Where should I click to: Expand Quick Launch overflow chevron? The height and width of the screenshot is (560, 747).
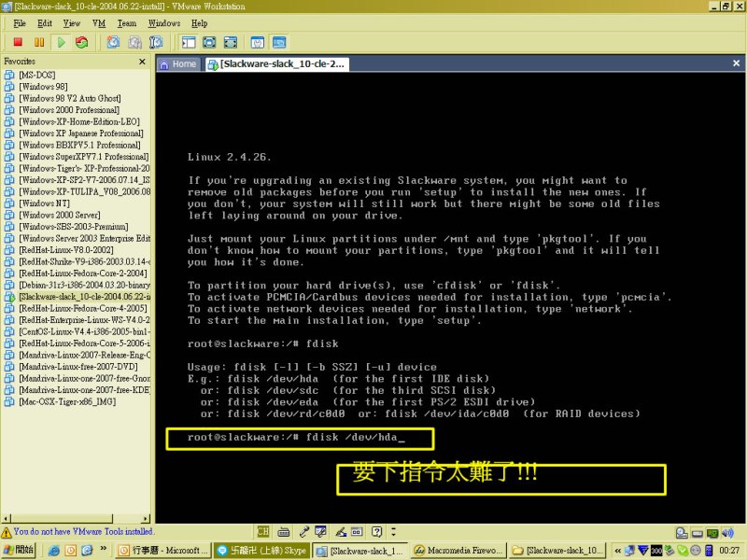point(104,549)
